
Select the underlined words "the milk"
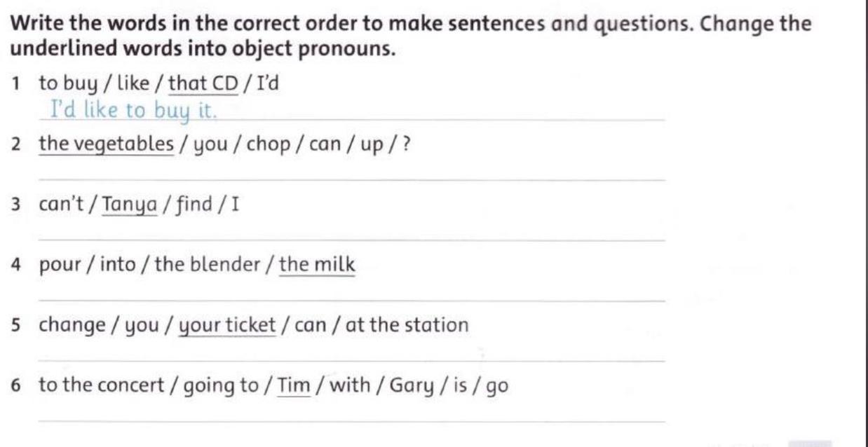318,266
